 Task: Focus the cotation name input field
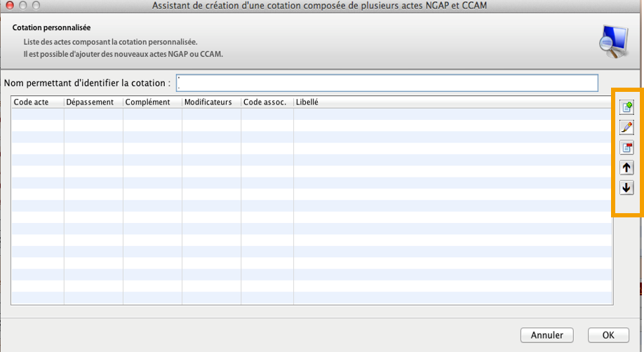pyautogui.click(x=387, y=83)
